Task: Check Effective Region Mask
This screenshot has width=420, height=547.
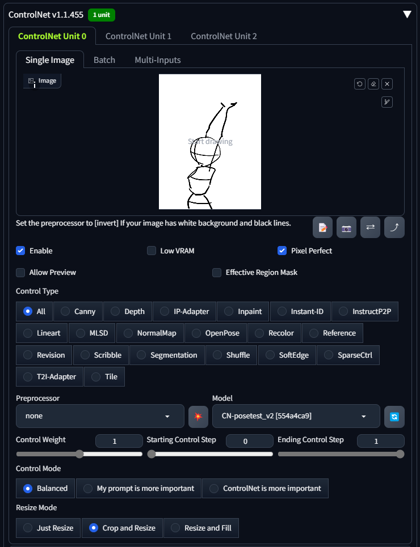Action: pos(217,272)
